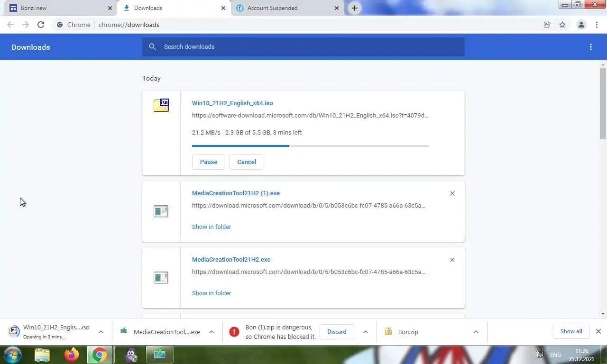The height and width of the screenshot is (364, 607).
Task: Click the magnifier icon in search downloads
Action: click(x=152, y=46)
